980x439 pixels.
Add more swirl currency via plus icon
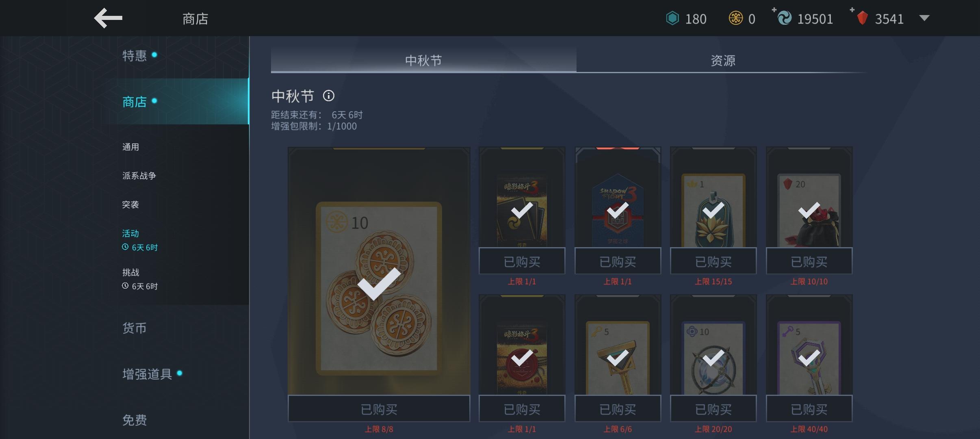point(774,10)
